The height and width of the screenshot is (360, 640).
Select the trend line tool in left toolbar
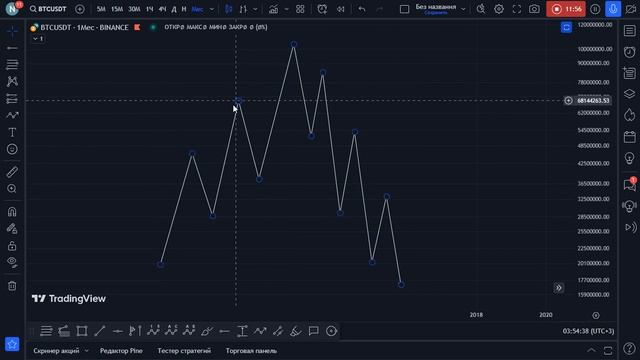(12, 48)
